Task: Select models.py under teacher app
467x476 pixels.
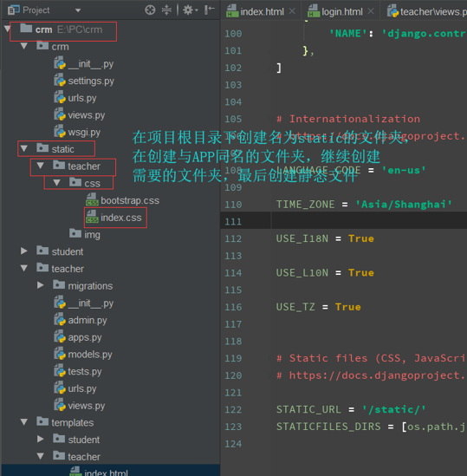Action: (90, 355)
